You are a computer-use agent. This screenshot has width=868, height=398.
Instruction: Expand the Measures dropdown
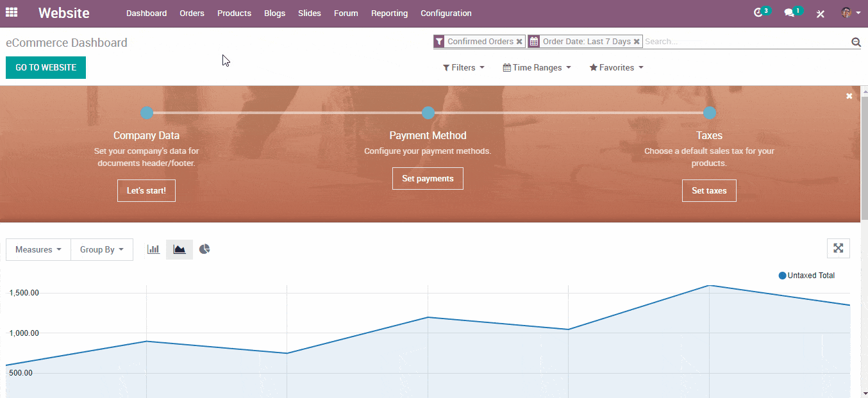(x=38, y=250)
